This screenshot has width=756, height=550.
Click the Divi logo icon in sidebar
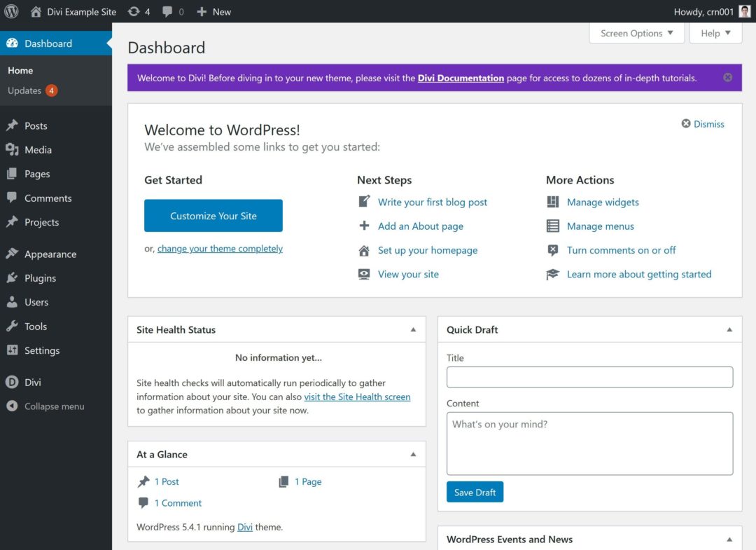coord(12,382)
